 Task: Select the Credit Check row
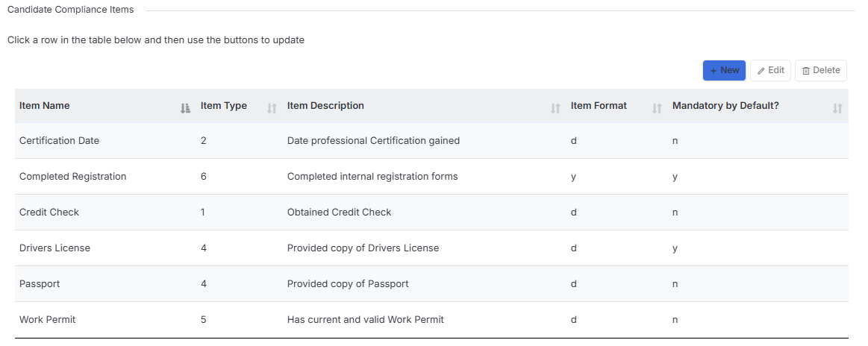[x=431, y=213]
